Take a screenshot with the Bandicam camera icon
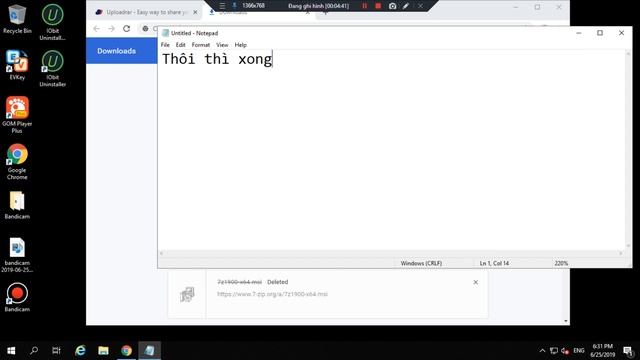Screen dimensions: 640x360 point(392,6)
